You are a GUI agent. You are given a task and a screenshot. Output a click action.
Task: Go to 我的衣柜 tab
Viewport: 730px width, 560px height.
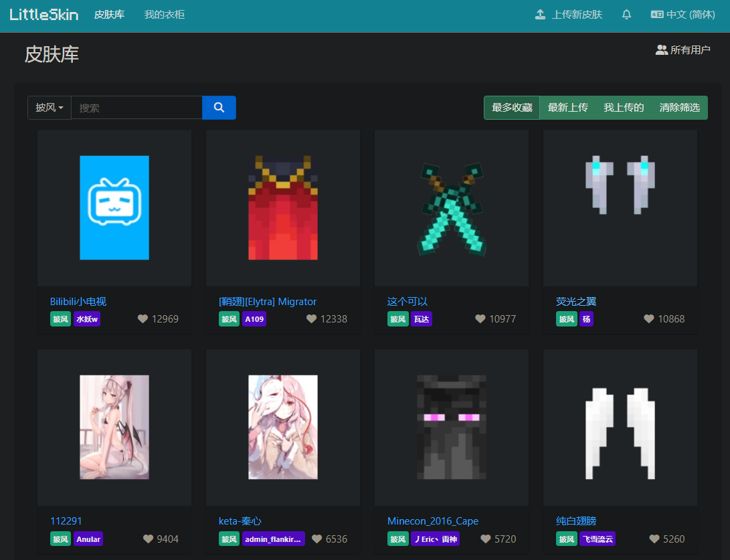(165, 15)
